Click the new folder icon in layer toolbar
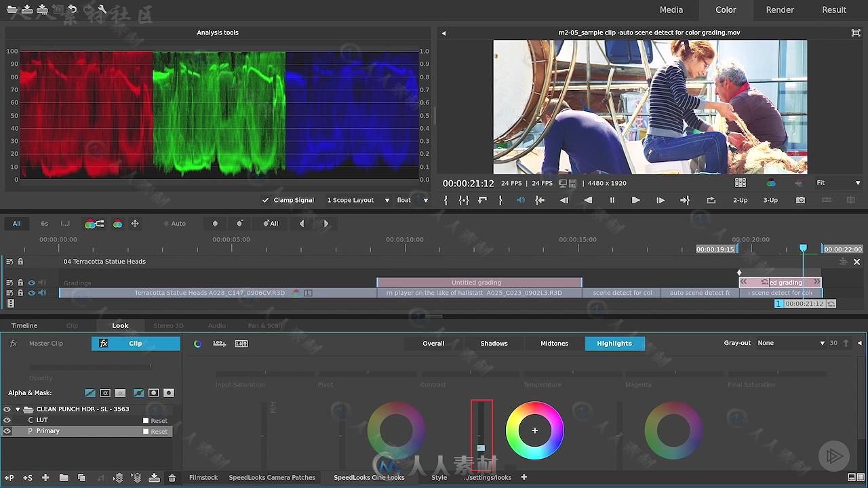Viewport: 868px width, 488px height. pos(64,478)
